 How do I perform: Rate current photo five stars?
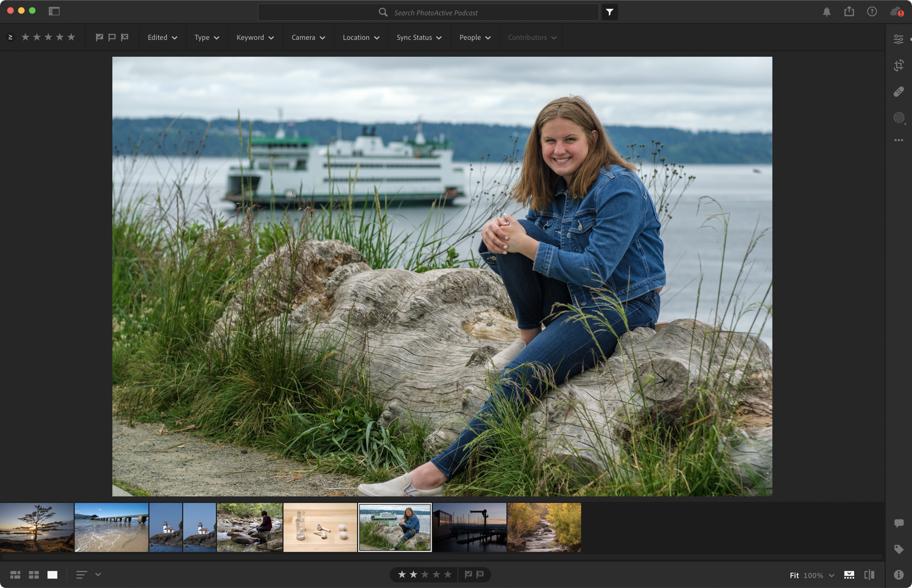pos(448,574)
